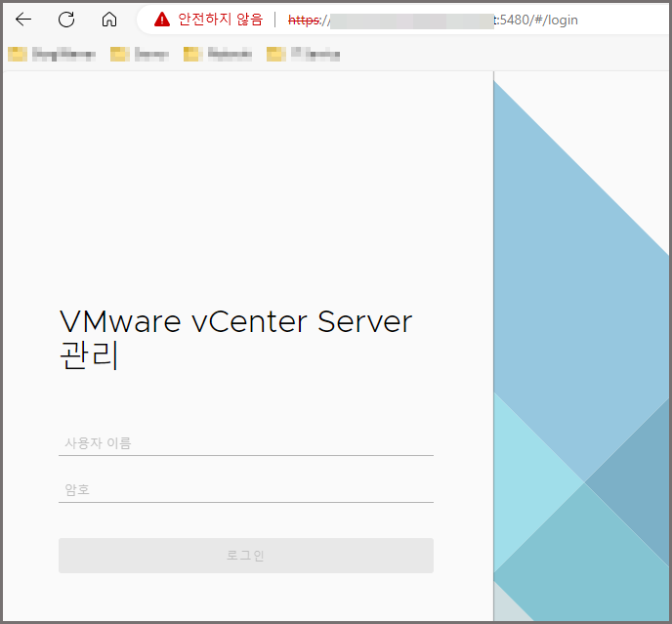Screen dimensions: 672x624
Task: Focus the '사용자 이름' username field
Action: [246, 443]
